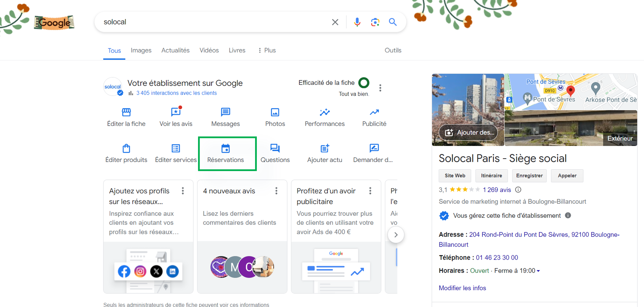Open the Extérieur street view thumbnail
644x307 pixels.
[x=571, y=128]
